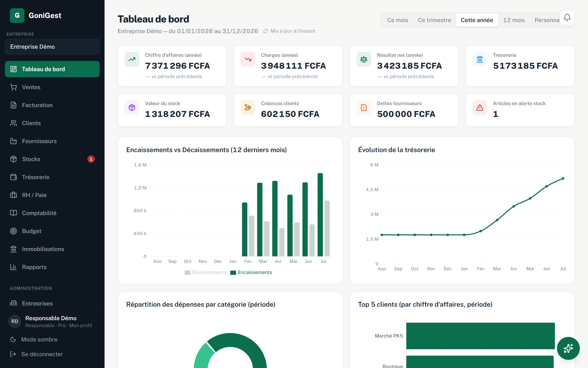Open the Créances clients card
This screenshot has height=368, width=588.
pyautogui.click(x=288, y=110)
